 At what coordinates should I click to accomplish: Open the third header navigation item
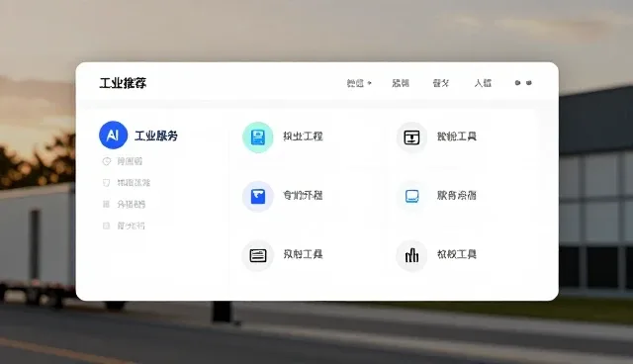pos(440,83)
